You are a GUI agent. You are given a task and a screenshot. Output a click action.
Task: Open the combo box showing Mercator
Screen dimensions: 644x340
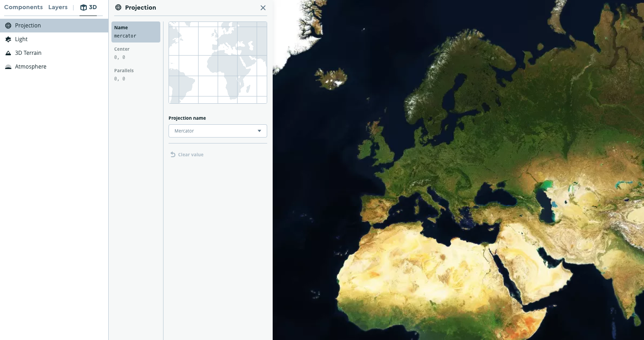point(217,131)
